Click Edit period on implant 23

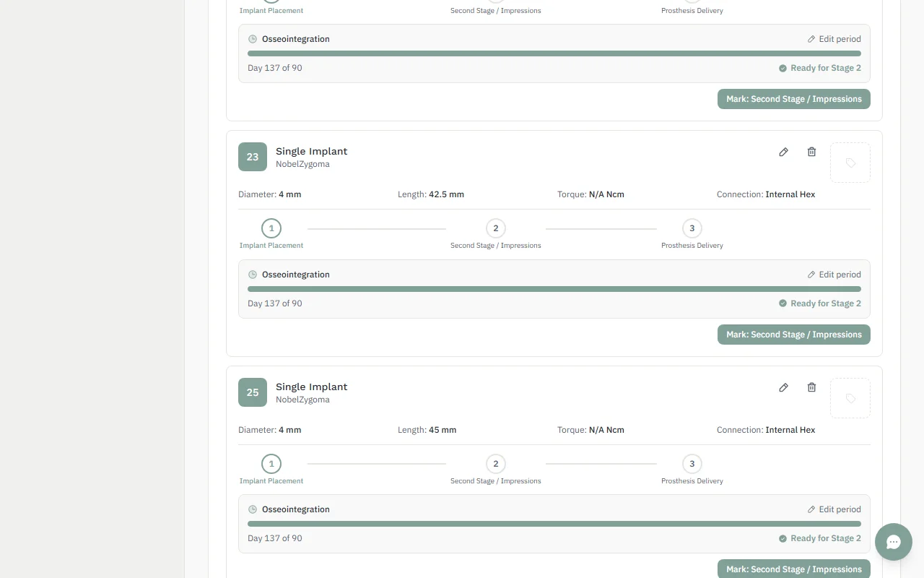pyautogui.click(x=834, y=275)
